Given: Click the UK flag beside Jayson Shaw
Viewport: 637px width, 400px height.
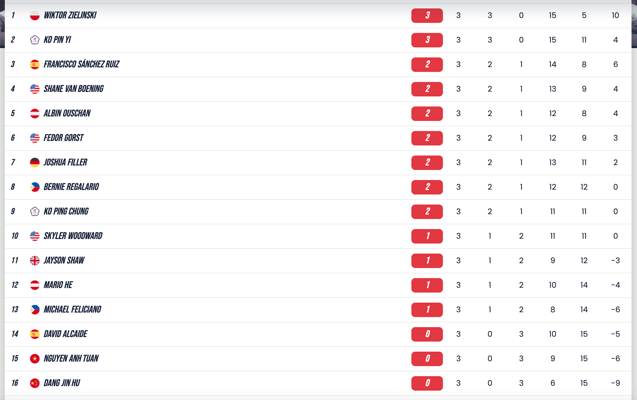Looking at the screenshot, I should [35, 261].
